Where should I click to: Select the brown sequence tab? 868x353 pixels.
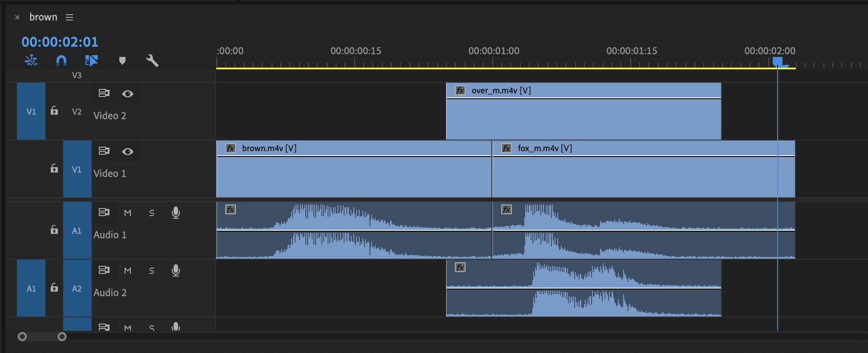coord(43,17)
